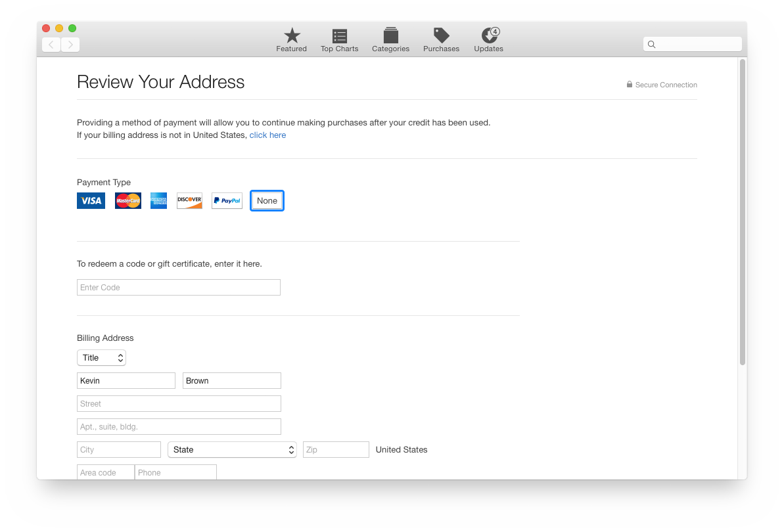Click the Enter Code field
Screen dimensions: 784x532
(178, 288)
